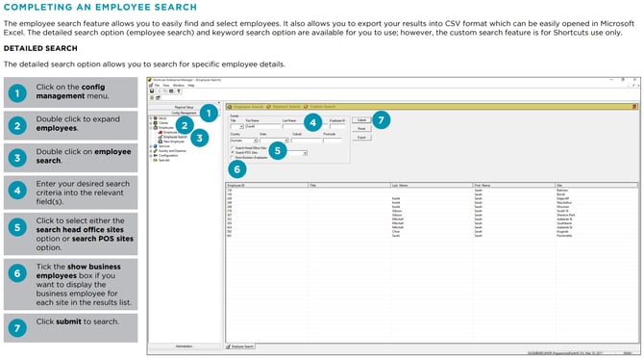Screen dimensions: 644x359
Task: Expand the Configuration tree node
Action: tap(151, 156)
